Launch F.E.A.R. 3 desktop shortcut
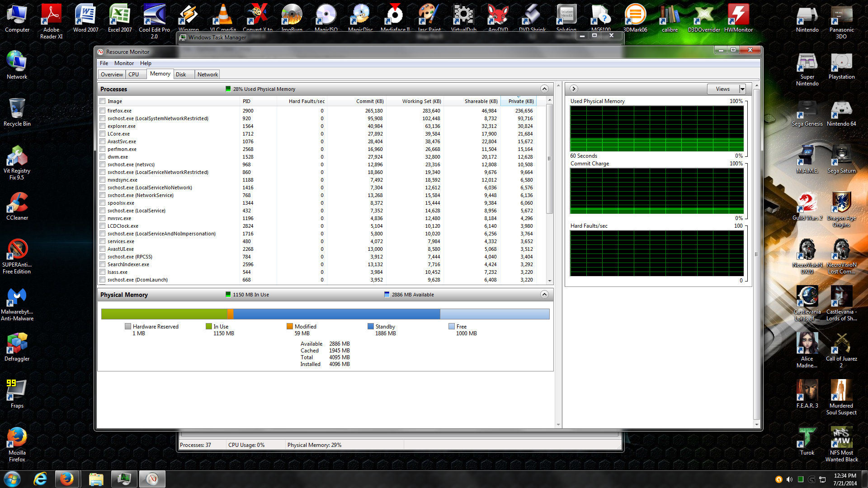The image size is (868, 488). coord(807,394)
